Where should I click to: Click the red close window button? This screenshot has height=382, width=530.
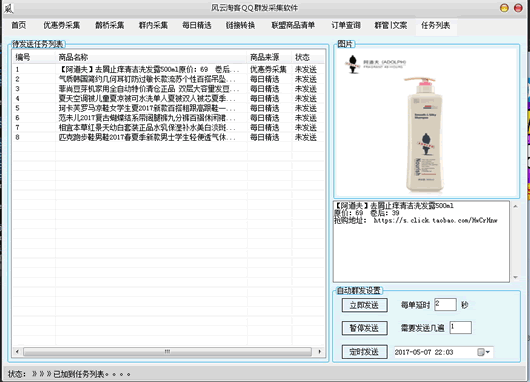518,8
